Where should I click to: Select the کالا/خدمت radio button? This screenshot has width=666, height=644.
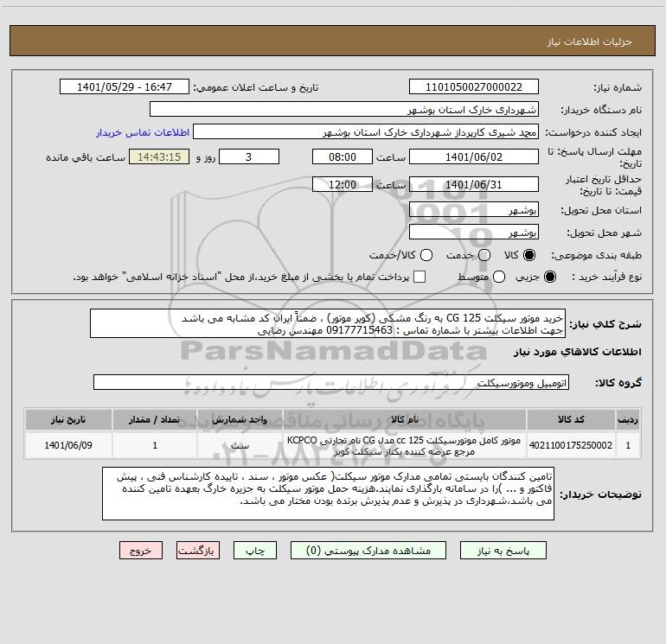click(x=426, y=255)
